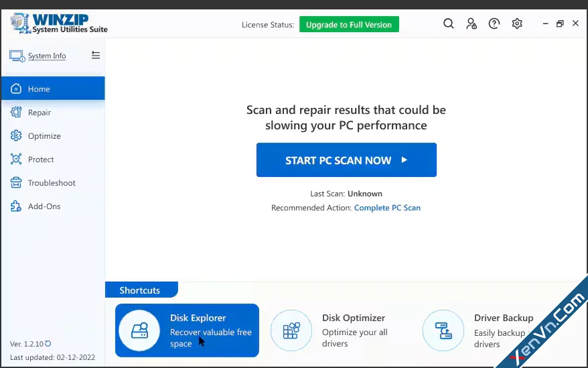Click the version refresh update icon
This screenshot has height=368, width=588.
coord(48,343)
